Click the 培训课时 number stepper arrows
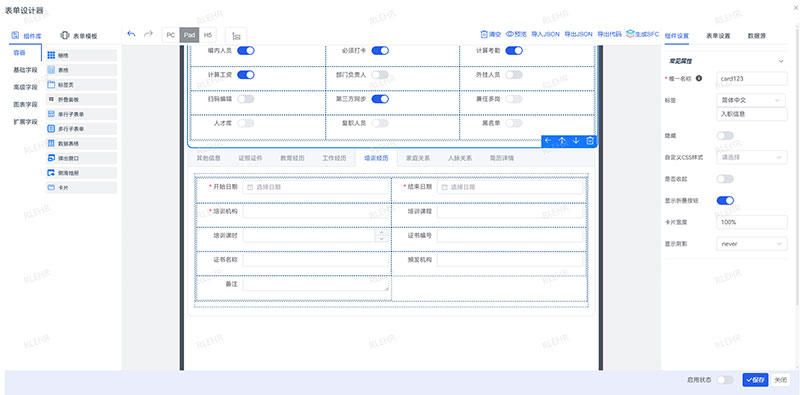 click(381, 235)
